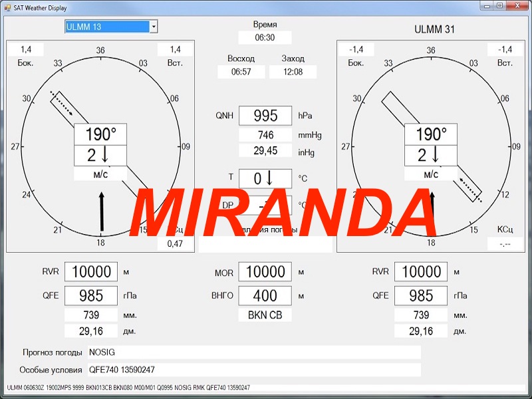This screenshot has width=532, height=399.
Task: Open the ULMM 13 runway dropdown
Action: (x=106, y=27)
